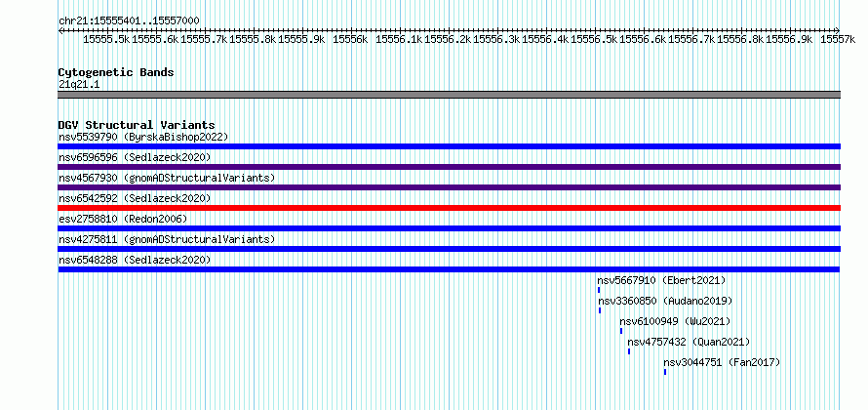Click the chr21:15555401..15557000 region label

[x=129, y=20]
